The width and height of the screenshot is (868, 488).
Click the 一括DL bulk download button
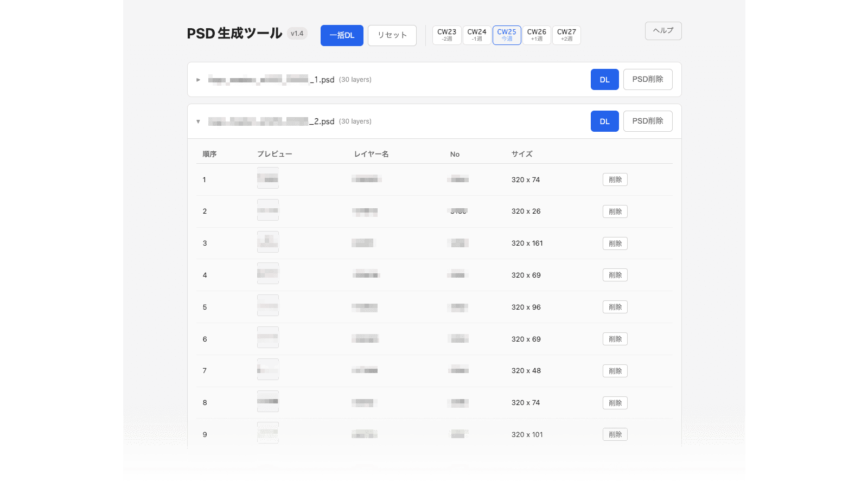pyautogui.click(x=342, y=35)
